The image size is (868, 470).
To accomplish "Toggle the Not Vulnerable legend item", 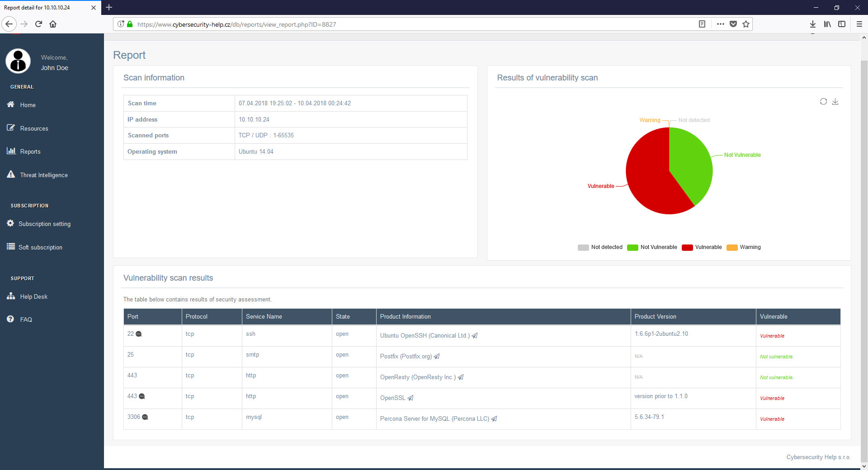I will tap(632, 247).
